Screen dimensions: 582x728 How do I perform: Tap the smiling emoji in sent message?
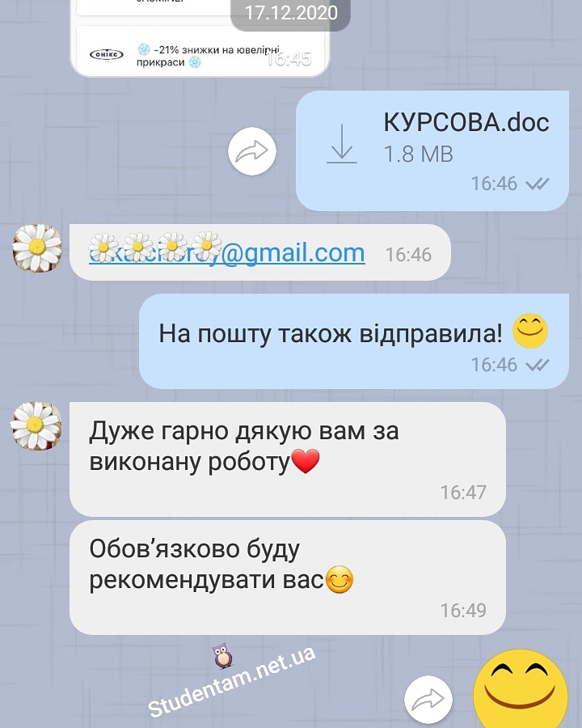tap(530, 332)
